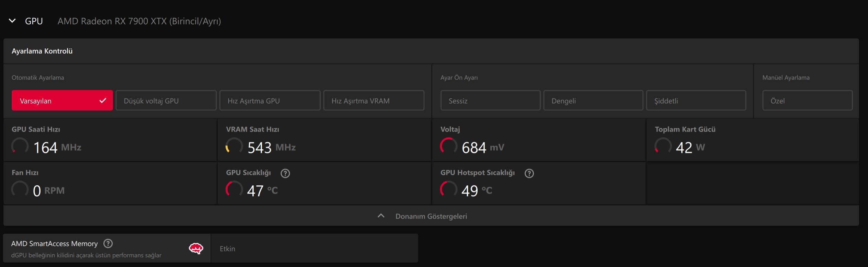Click the Manüel Ayarlama label
The height and width of the screenshot is (267, 868).
click(x=786, y=78)
